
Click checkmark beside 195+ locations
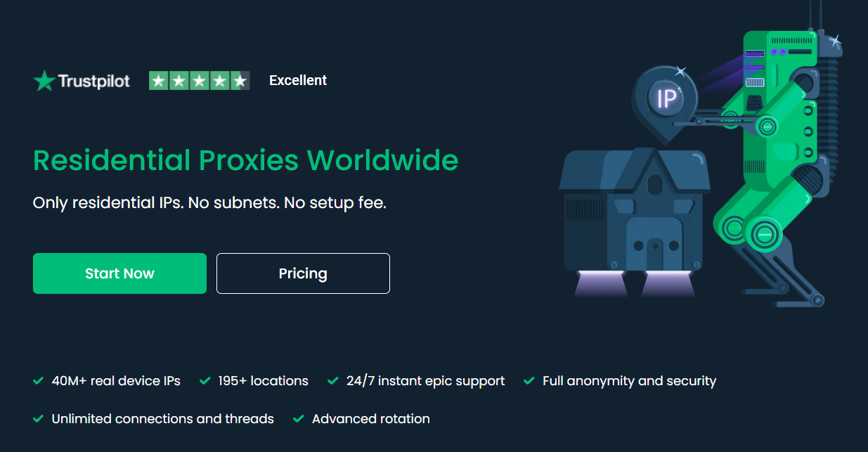tap(205, 381)
